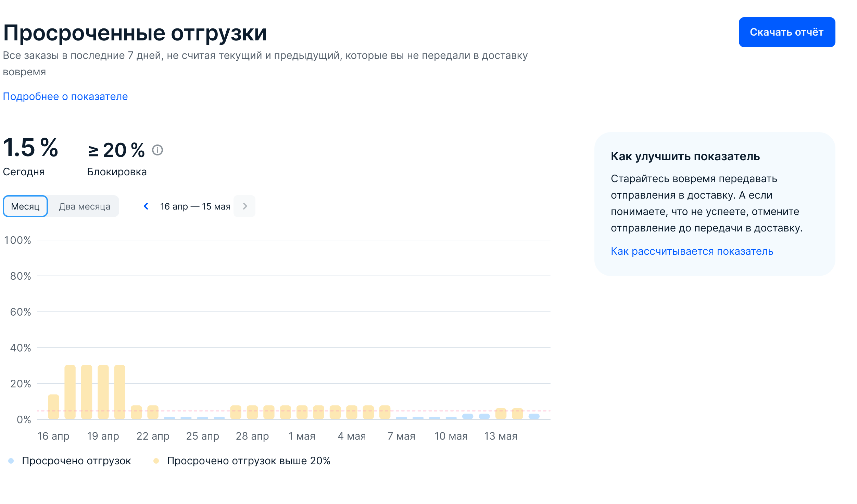Click Просрочено отгрузок выше 20% legend label
Viewport: 857px width, 504px height.
pyautogui.click(x=249, y=461)
